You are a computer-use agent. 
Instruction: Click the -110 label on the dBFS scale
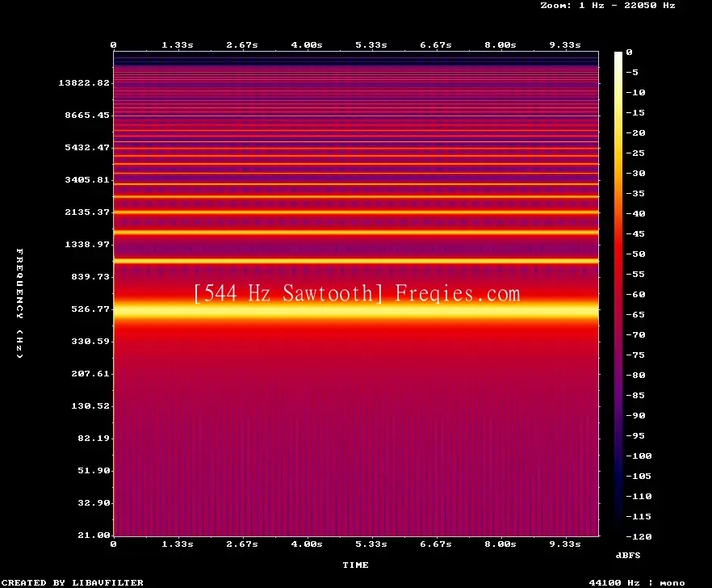coord(639,496)
